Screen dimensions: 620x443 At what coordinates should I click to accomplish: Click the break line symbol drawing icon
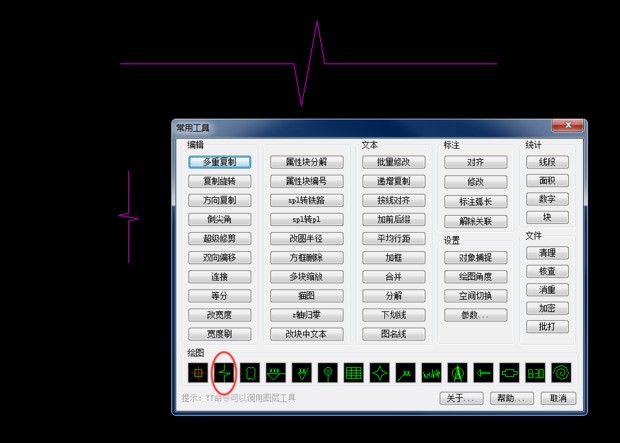224,373
